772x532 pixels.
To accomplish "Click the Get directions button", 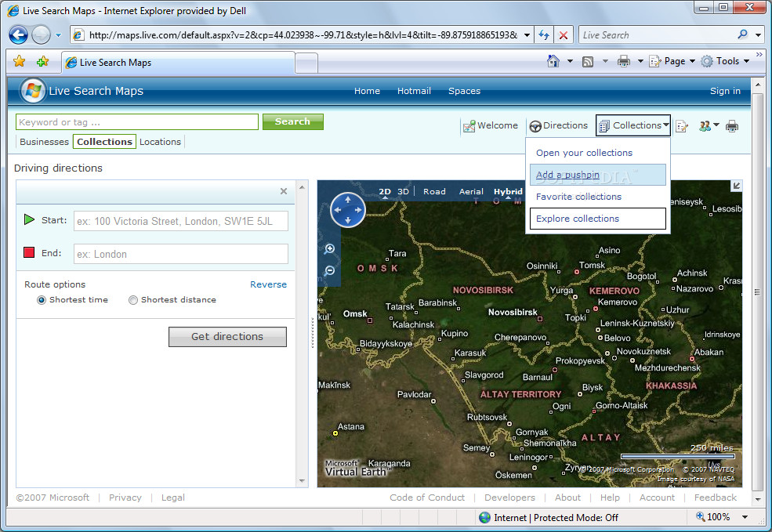I will click(227, 337).
